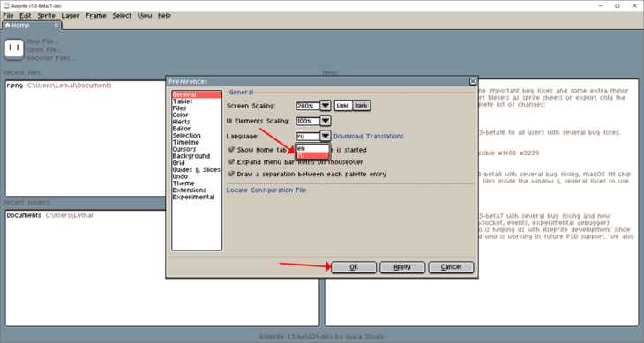Click Locate Configuration File link
This screenshot has height=343, width=644.
[266, 190]
